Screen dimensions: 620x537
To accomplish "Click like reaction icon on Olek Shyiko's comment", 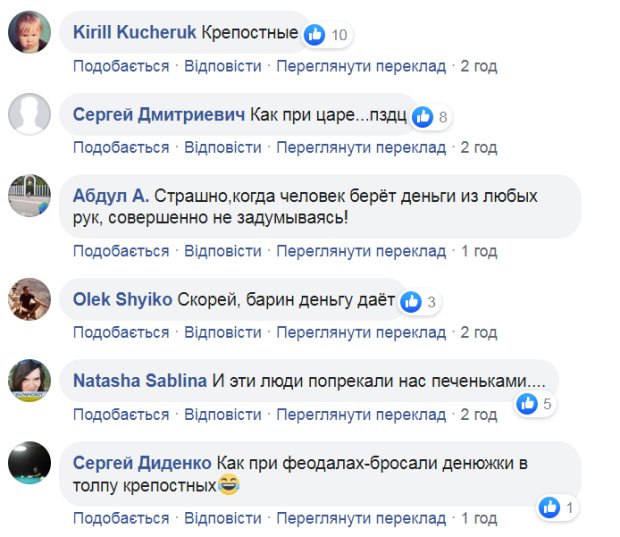I will (410, 301).
